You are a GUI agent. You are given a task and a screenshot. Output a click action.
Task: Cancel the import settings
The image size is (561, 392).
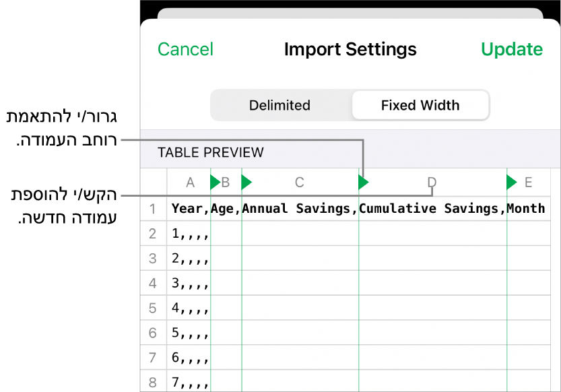[185, 49]
